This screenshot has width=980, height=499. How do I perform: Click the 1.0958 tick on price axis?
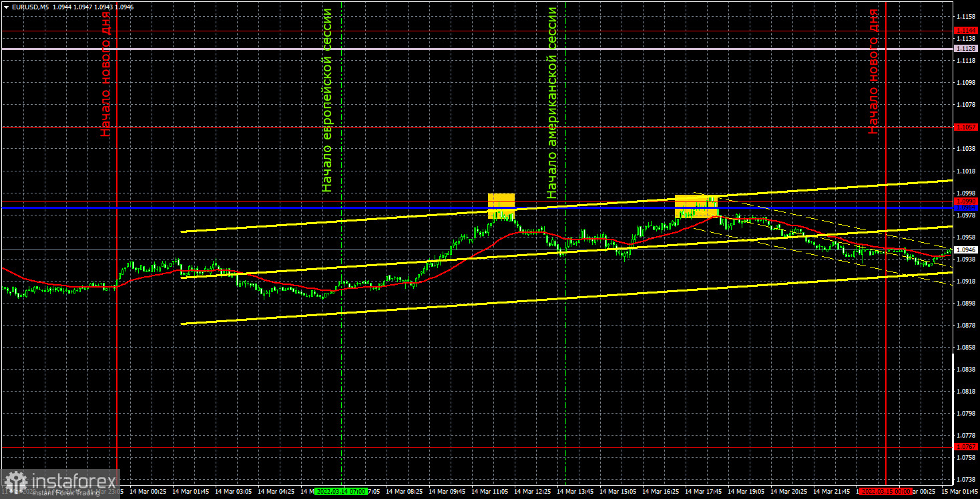click(965, 237)
